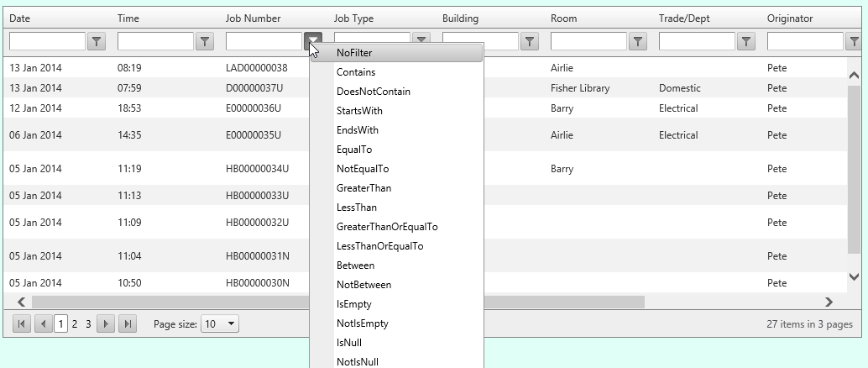Image resolution: width=868 pixels, height=368 pixels.
Task: Click the Trade/Dept filter text box
Action: (697, 41)
